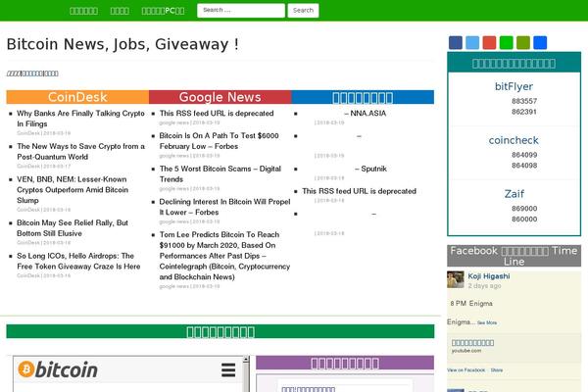Image resolution: width=588 pixels, height=392 pixels.
Task: Open the second green navigation menu item
Action: (x=120, y=11)
